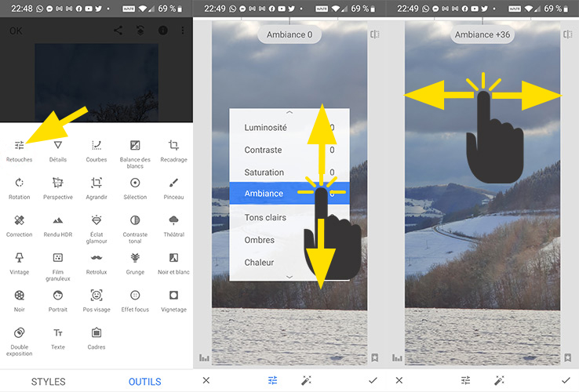Open the three-dot overflow menu

coord(183,31)
